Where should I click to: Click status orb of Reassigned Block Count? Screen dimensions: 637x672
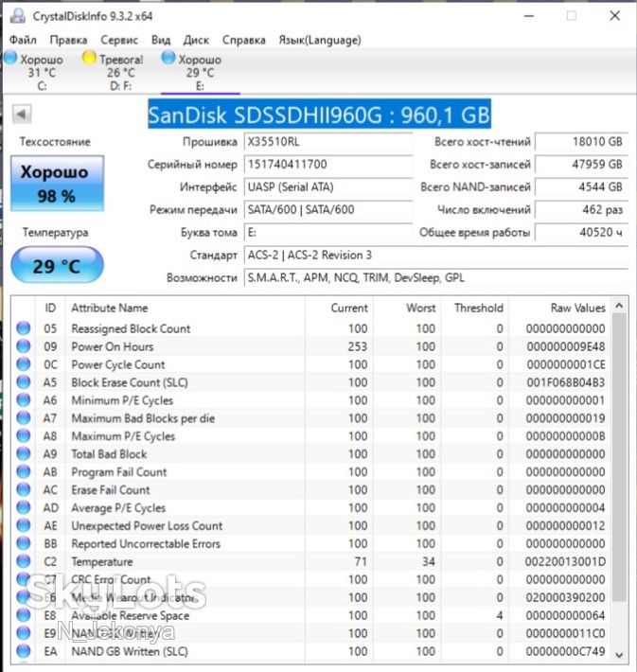click(23, 328)
